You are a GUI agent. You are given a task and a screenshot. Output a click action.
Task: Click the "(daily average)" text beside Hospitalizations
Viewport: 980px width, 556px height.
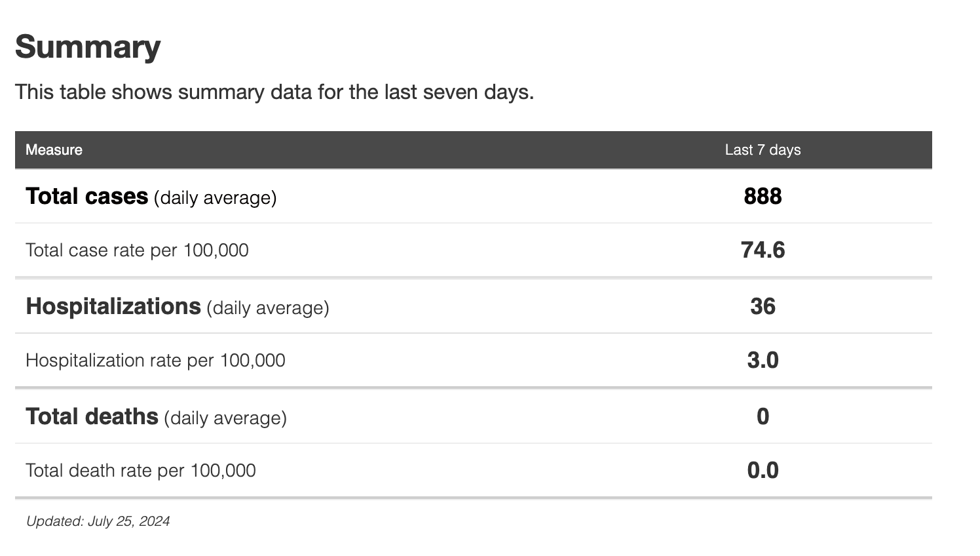pyautogui.click(x=267, y=308)
